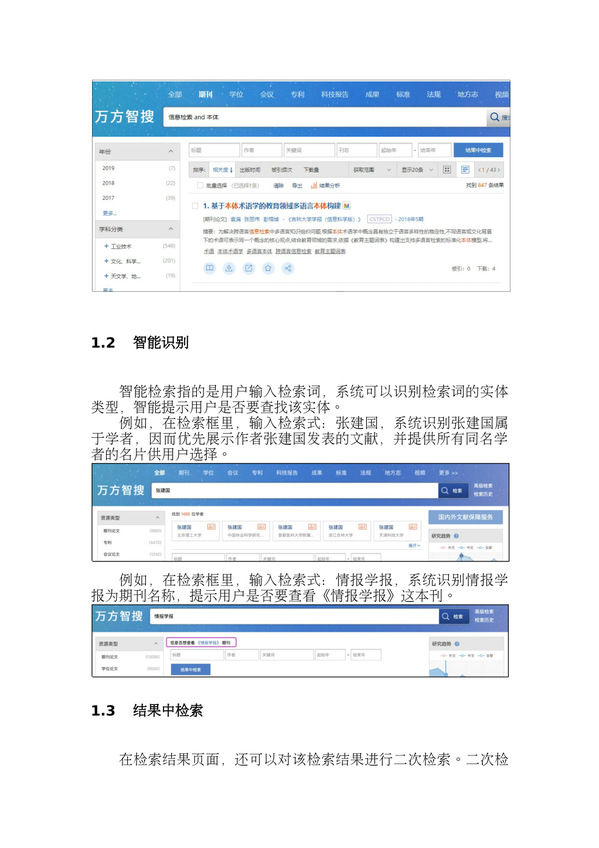
Task: Switch to grid view icon in results toolbar
Action: click(447, 170)
